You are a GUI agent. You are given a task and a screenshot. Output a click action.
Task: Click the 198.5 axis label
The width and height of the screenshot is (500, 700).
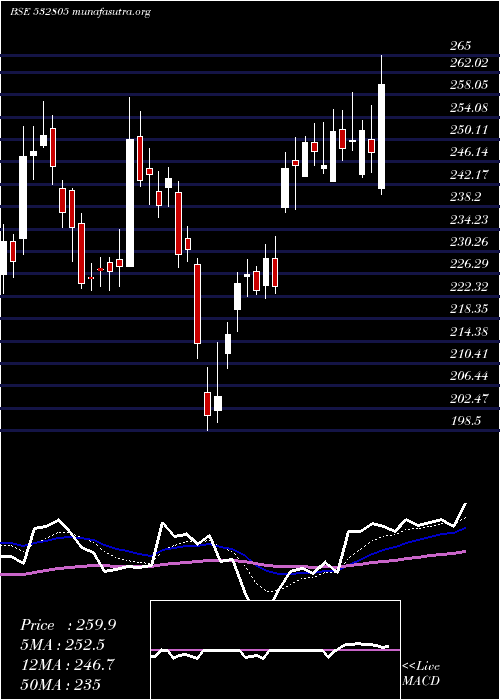click(465, 421)
